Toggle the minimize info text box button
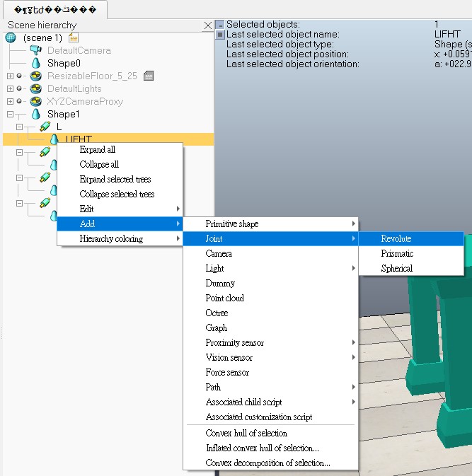472x476 pixels. tap(220, 25)
